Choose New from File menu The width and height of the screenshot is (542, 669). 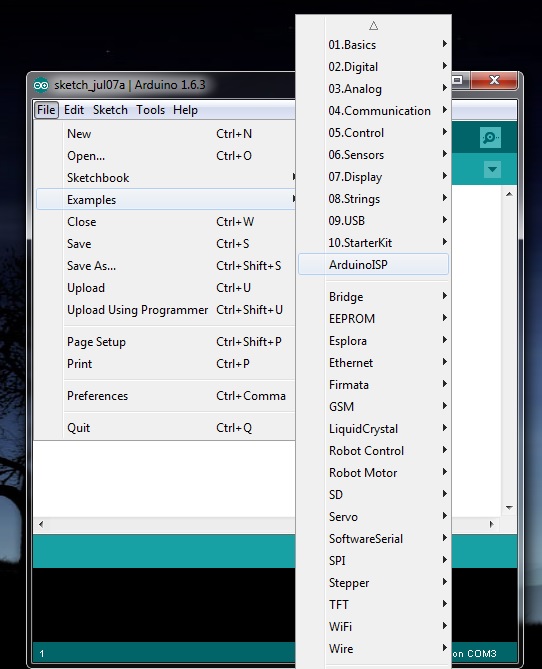click(166, 134)
